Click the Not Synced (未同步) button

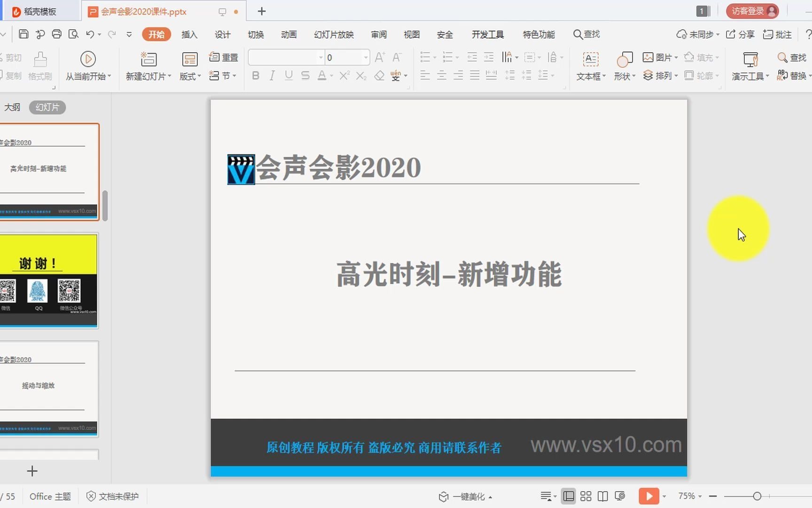tap(698, 34)
